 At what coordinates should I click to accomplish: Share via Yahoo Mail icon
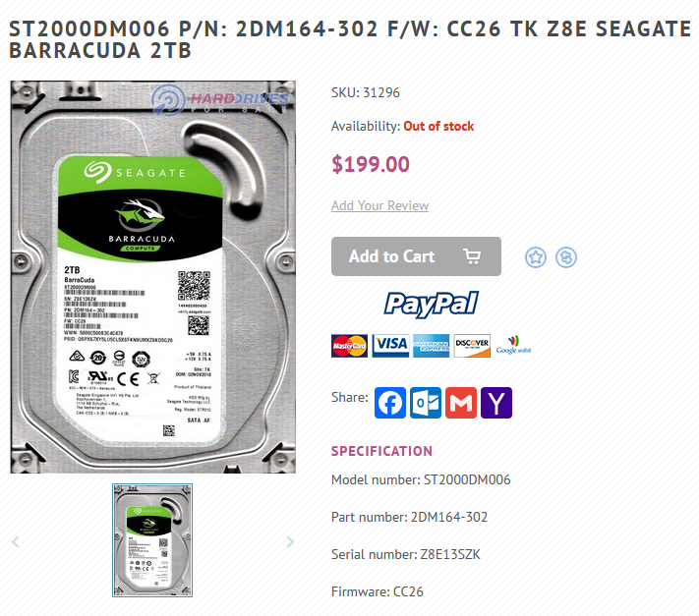[496, 403]
